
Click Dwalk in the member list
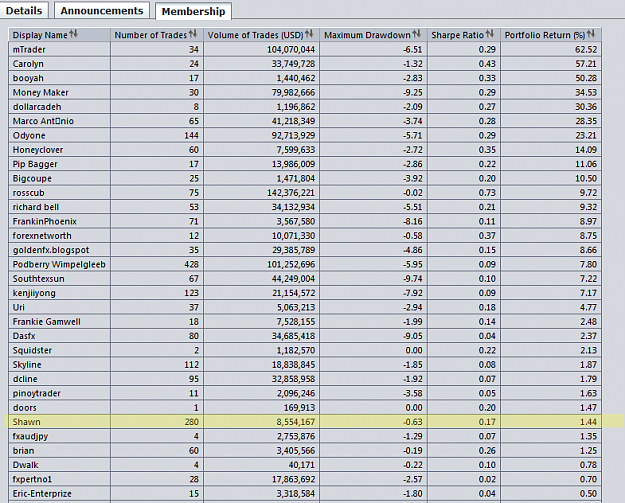coord(25,465)
